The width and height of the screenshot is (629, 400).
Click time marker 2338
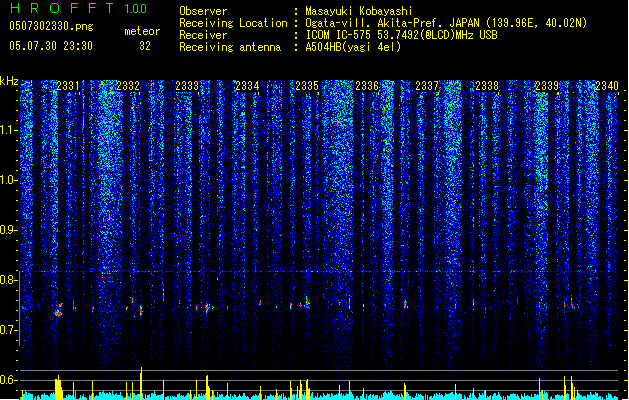tap(487, 86)
